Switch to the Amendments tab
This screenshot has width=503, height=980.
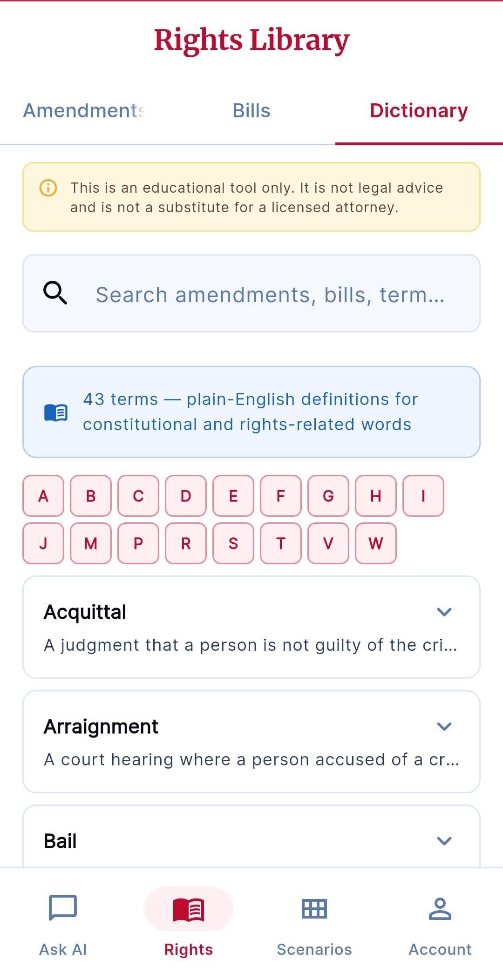point(84,111)
